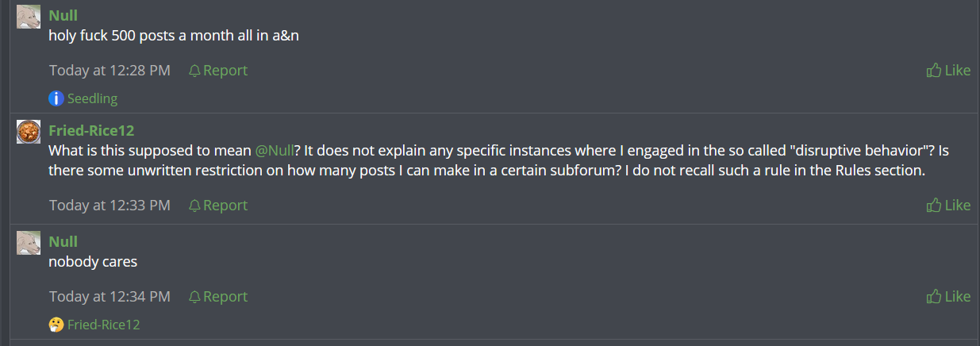Screen dimensions: 980x346
Task: Report Null's 12:28 PM post
Action: point(225,71)
